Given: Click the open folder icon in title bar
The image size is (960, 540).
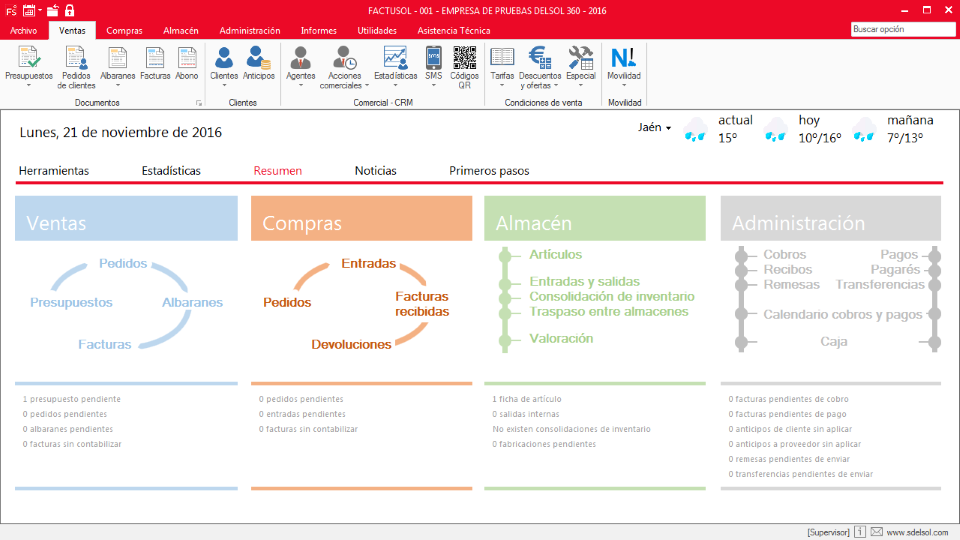Looking at the screenshot, I should pyautogui.click(x=53, y=10).
